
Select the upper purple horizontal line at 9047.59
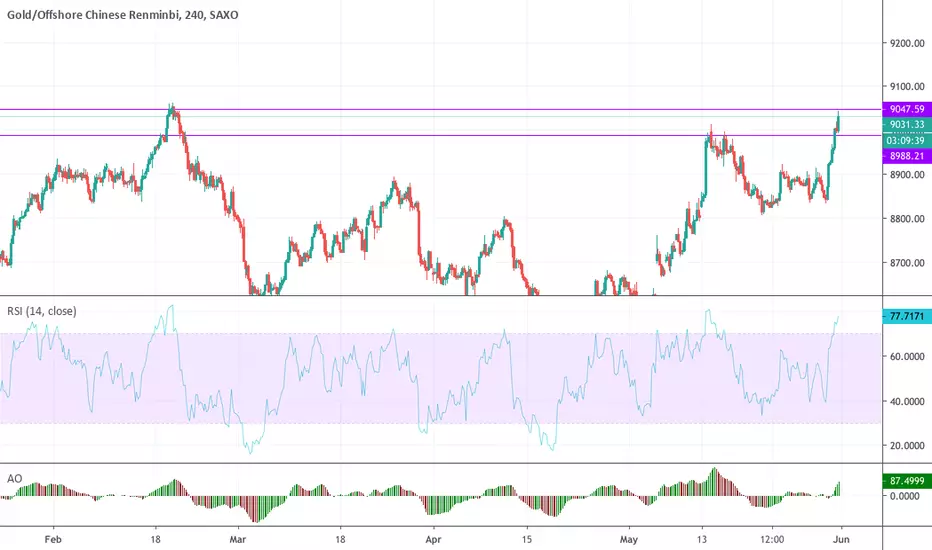[441, 109]
